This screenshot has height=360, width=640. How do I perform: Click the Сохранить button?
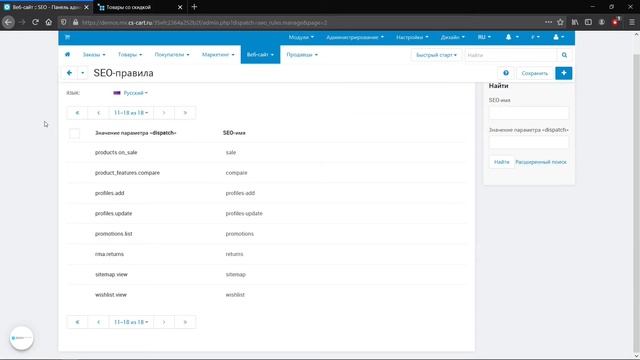(x=534, y=73)
